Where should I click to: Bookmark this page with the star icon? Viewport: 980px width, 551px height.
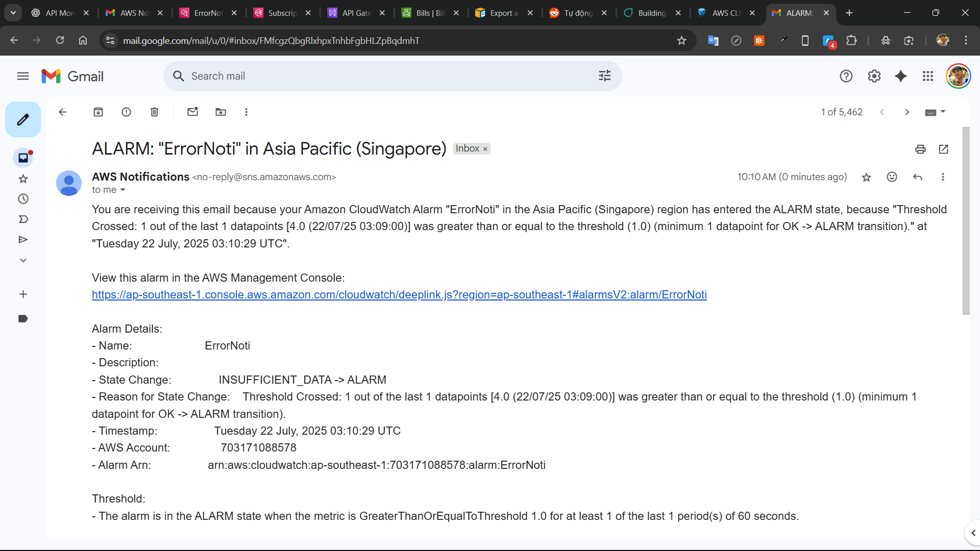[x=681, y=41]
